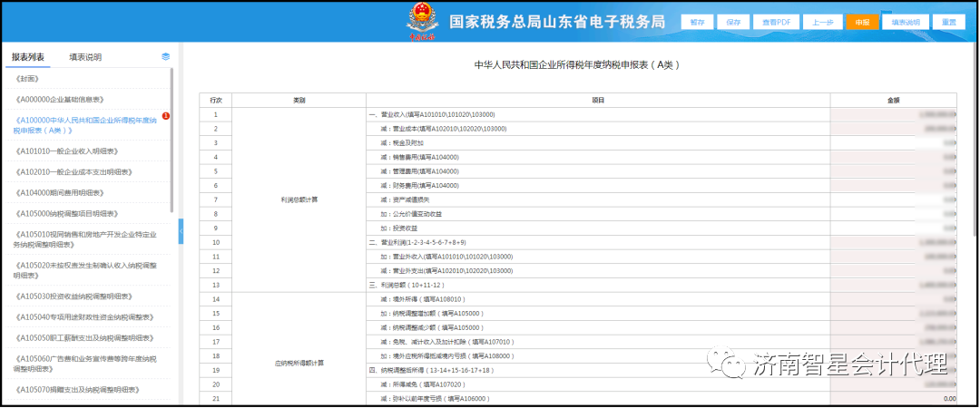Screen dimensions: 980x408
Task: Click the 类别 column header
Action: [299, 100]
